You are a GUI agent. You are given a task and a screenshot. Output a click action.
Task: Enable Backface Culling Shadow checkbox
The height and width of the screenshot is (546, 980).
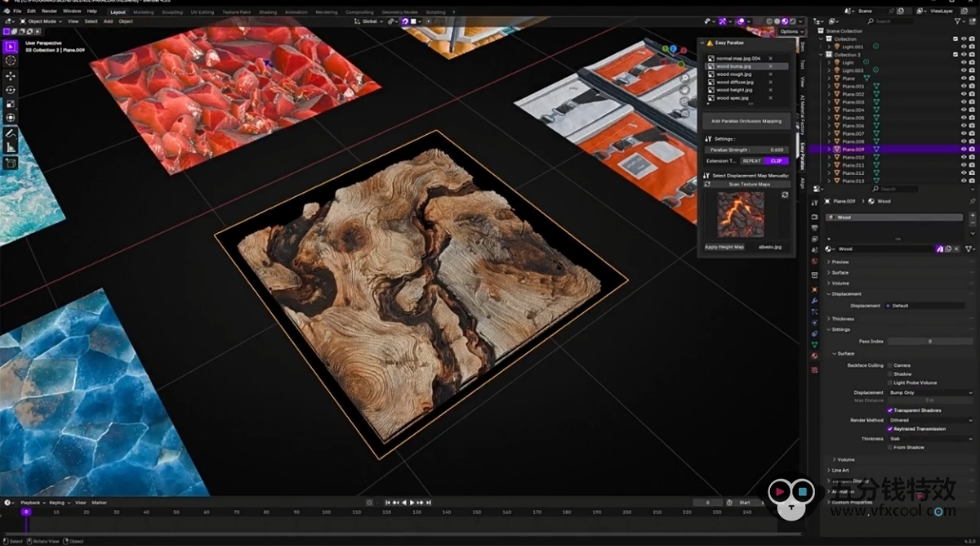click(x=890, y=374)
